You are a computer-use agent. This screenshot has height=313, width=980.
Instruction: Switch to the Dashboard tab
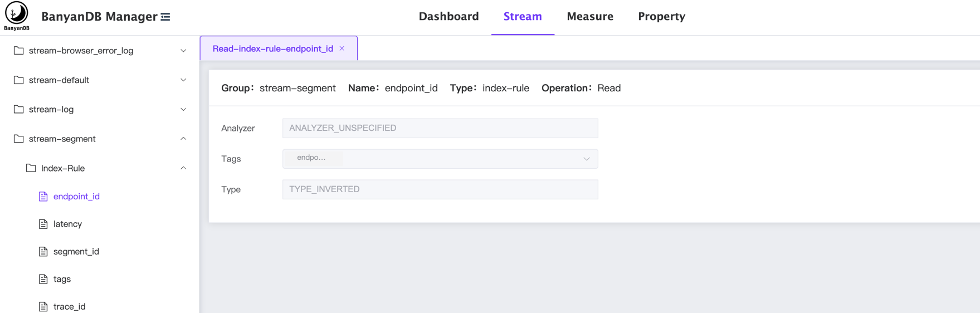click(x=448, y=17)
